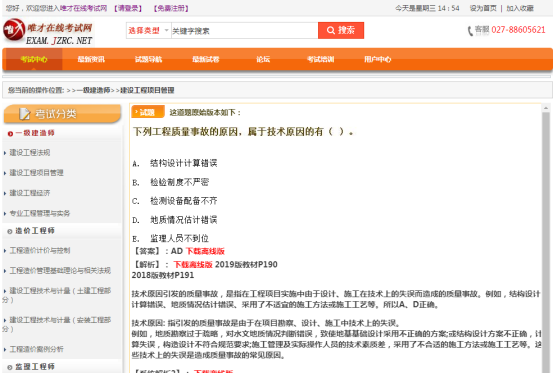
Task: Open 建设工程项目管理 in sidebar
Action: (x=36, y=173)
